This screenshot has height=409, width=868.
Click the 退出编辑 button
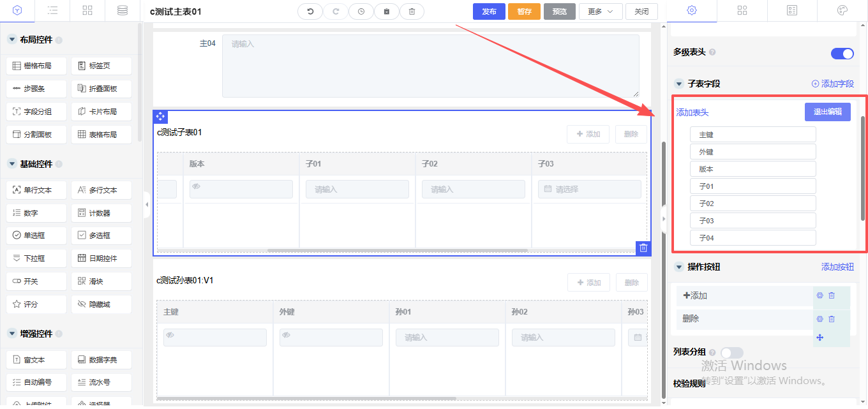tap(827, 112)
